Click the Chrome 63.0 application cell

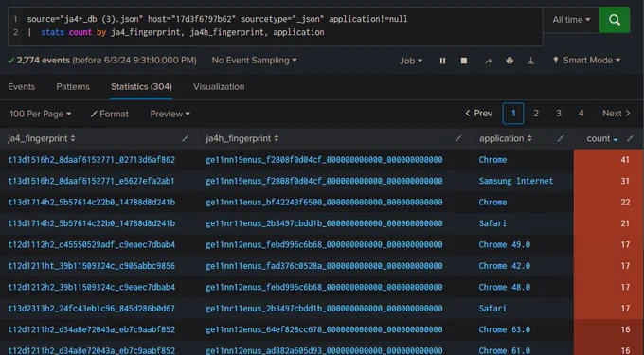505,329
